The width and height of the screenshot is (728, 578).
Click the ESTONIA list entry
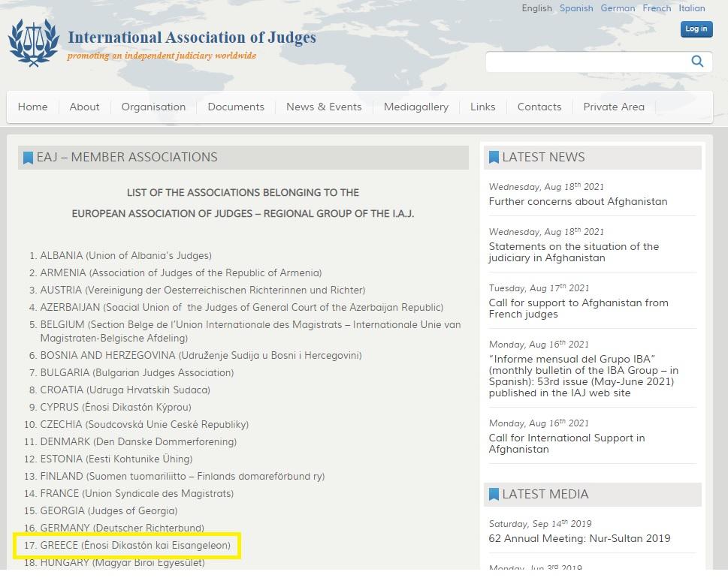coord(116,459)
